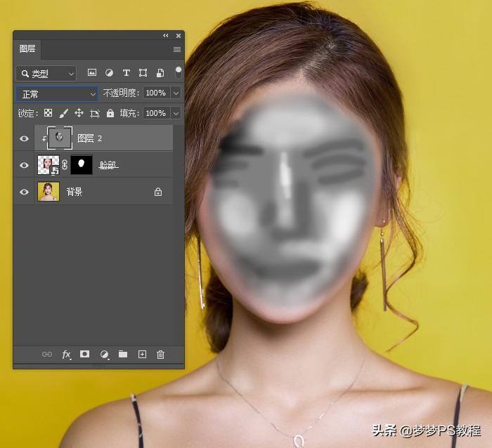Expand the 不透明度 opacity slider arrow
Viewport: 492px width, 448px height.
point(176,93)
